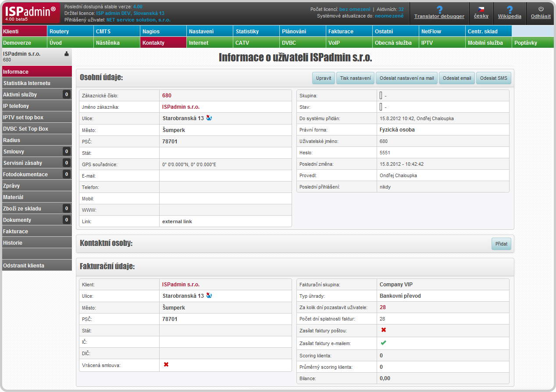Viewport: 556px width, 392px height.
Task: Go to the VoIP submenu item
Action: click(x=349, y=43)
